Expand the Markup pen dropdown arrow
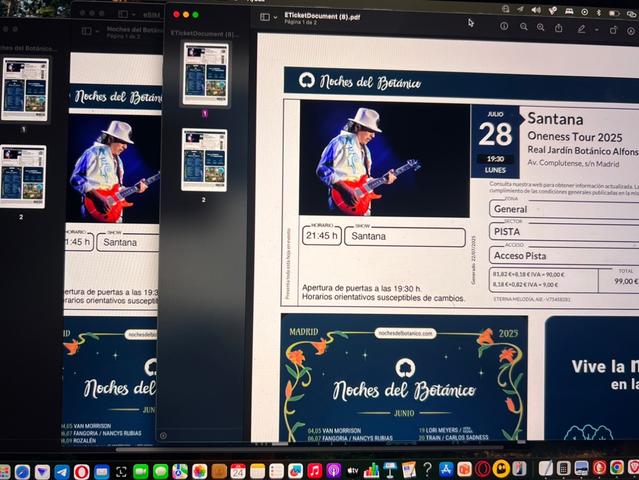 596,30
